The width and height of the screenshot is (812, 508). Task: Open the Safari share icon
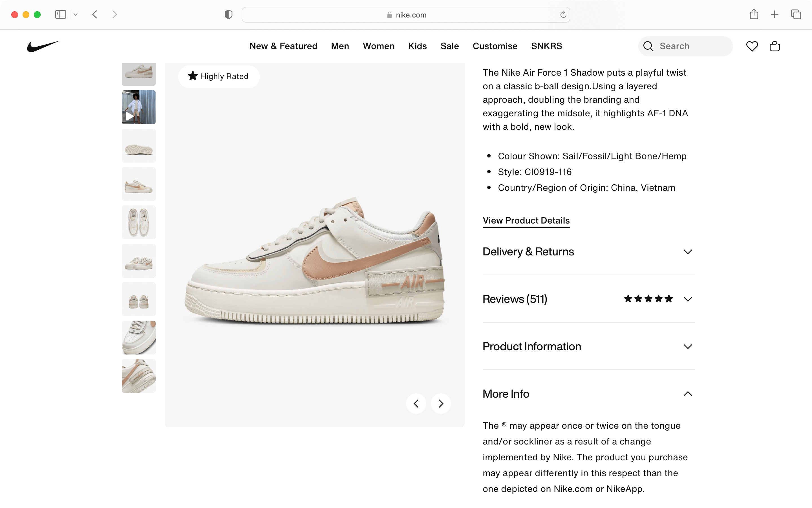[x=754, y=14]
